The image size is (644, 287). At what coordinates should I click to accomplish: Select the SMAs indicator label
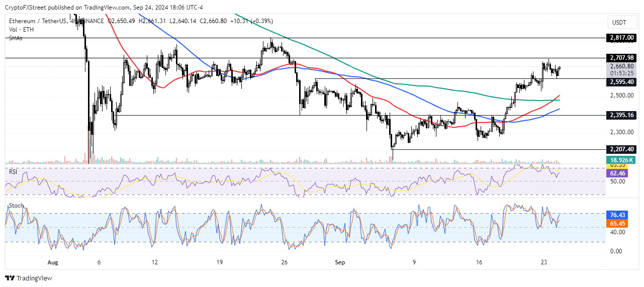point(16,38)
